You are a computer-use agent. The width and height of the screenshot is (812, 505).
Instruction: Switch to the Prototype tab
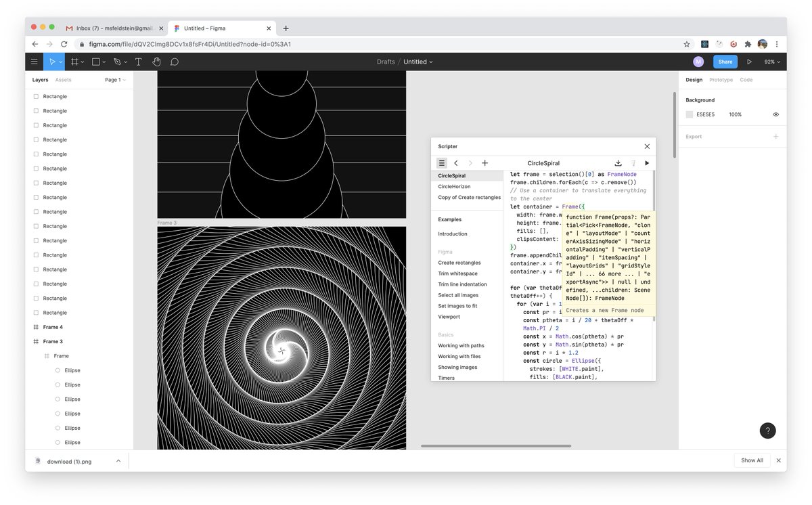pos(721,79)
